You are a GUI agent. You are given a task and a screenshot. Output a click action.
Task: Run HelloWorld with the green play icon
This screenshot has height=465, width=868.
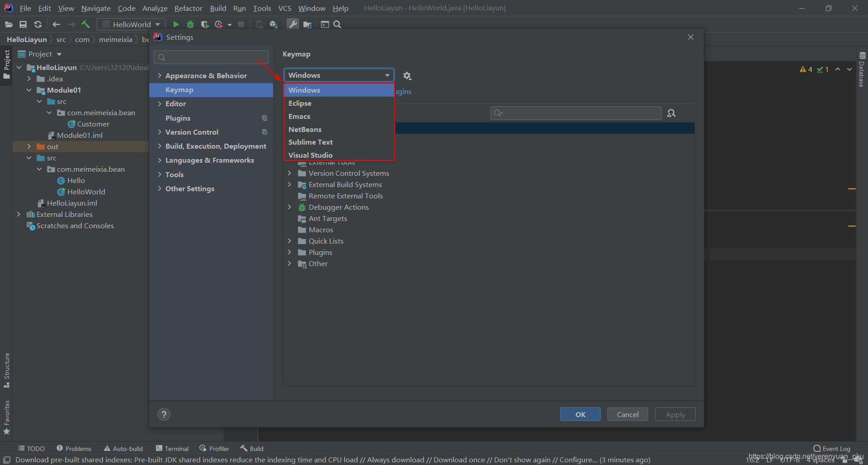tap(176, 24)
